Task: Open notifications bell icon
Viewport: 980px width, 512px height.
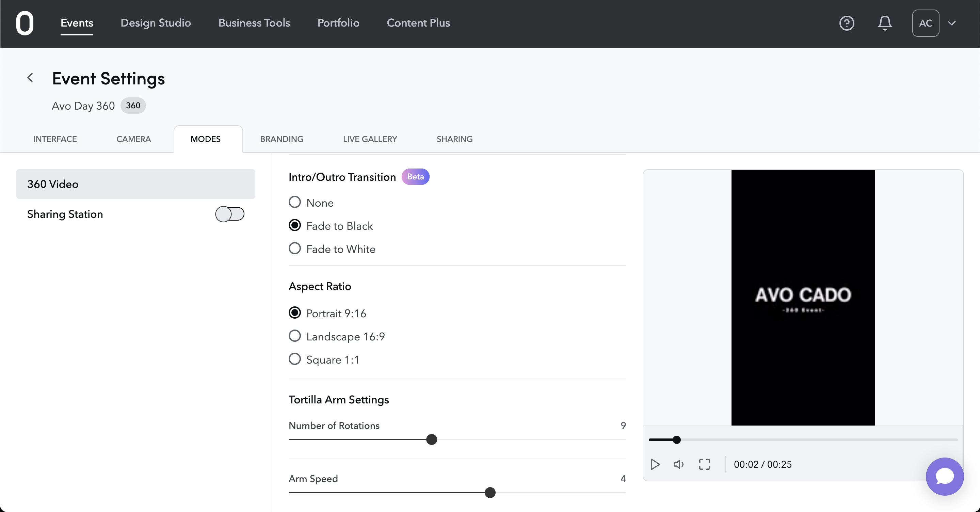Action: coord(884,23)
